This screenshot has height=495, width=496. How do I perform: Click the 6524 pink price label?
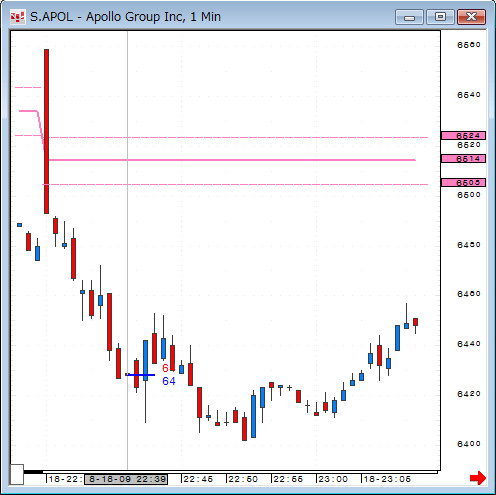[463, 136]
